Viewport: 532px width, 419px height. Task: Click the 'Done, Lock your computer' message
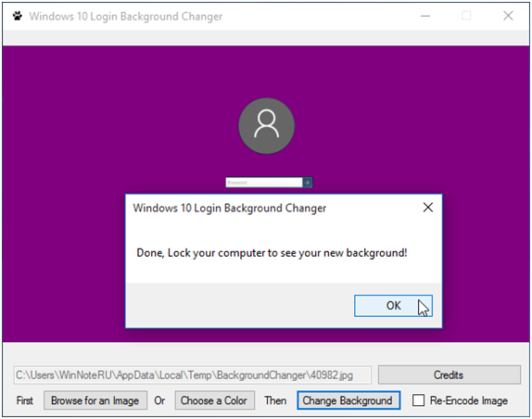(272, 253)
